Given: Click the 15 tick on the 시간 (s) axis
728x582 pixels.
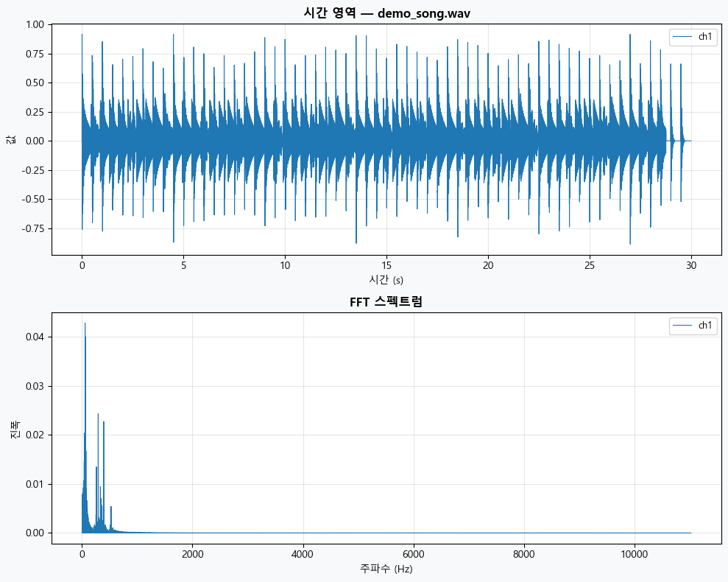Looking at the screenshot, I should [386, 265].
